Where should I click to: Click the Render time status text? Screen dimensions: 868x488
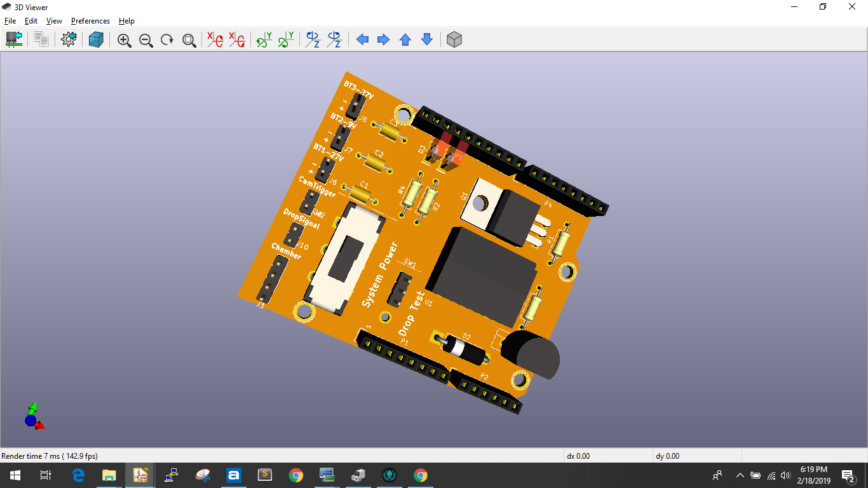(50, 456)
